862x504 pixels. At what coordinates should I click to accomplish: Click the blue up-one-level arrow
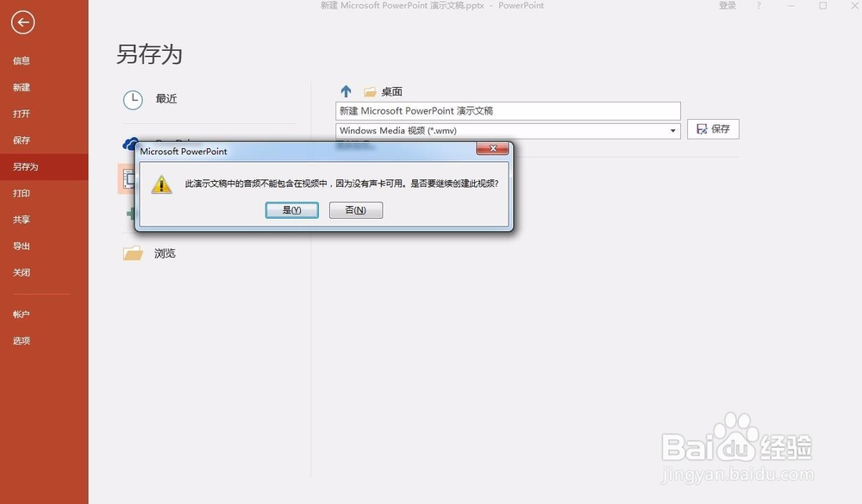[346, 91]
